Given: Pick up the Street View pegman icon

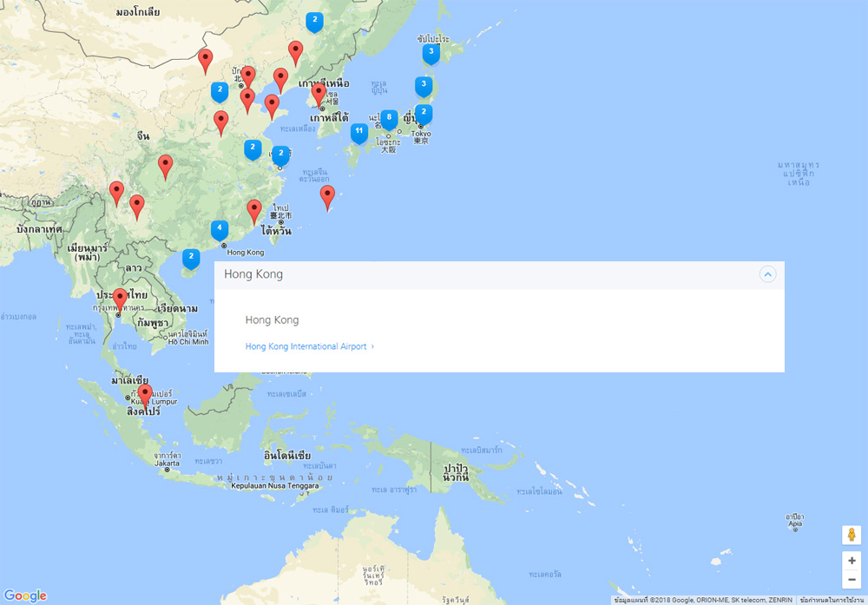Looking at the screenshot, I should [852, 535].
